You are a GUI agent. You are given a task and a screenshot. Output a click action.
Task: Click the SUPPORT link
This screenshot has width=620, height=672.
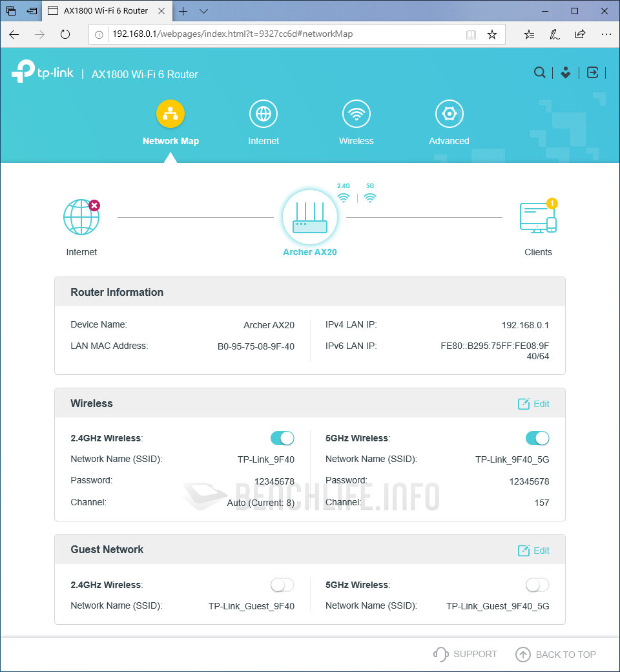(x=465, y=654)
